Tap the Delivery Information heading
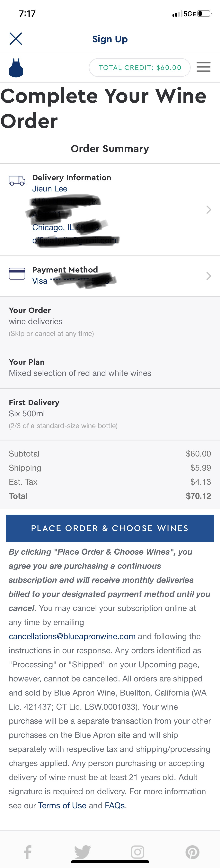The height and width of the screenshot is (868, 220). tap(72, 178)
